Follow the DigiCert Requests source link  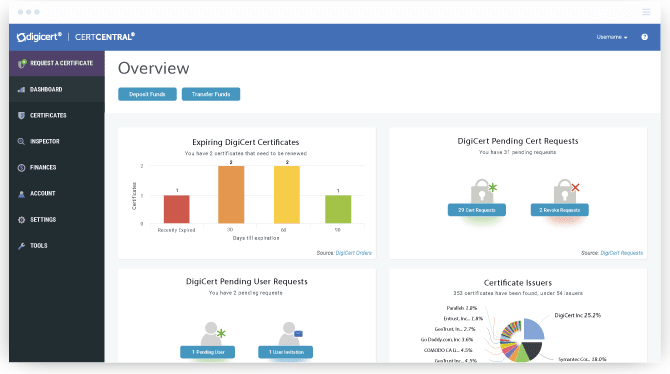coord(622,253)
